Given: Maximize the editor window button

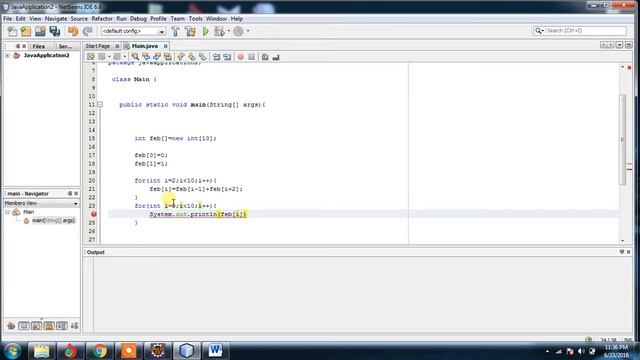Looking at the screenshot, I should point(629,45).
